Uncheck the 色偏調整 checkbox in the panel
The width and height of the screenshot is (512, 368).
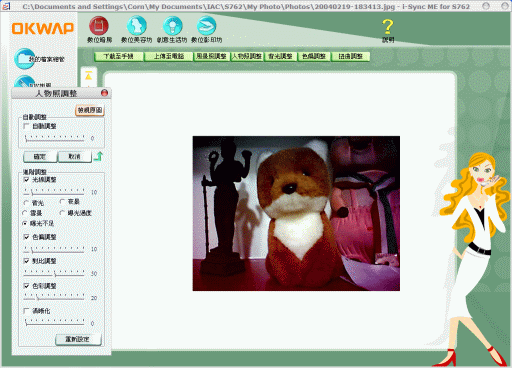point(26,237)
